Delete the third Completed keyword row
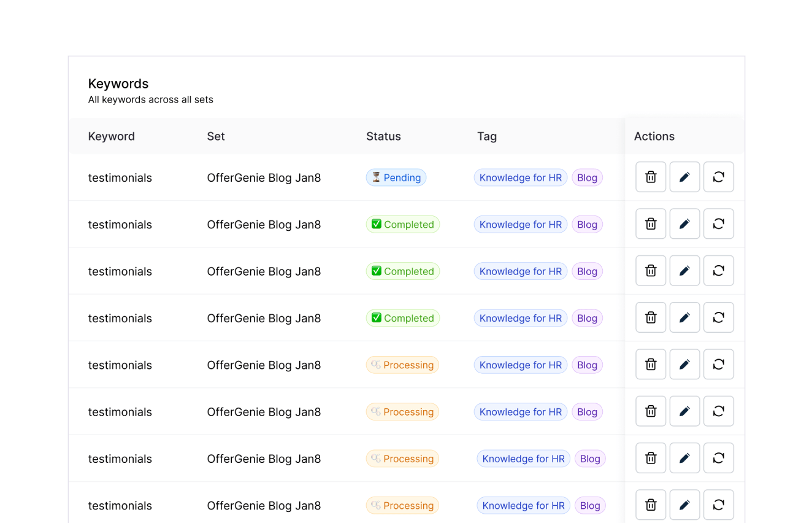This screenshot has height=523, width=812. coord(650,317)
